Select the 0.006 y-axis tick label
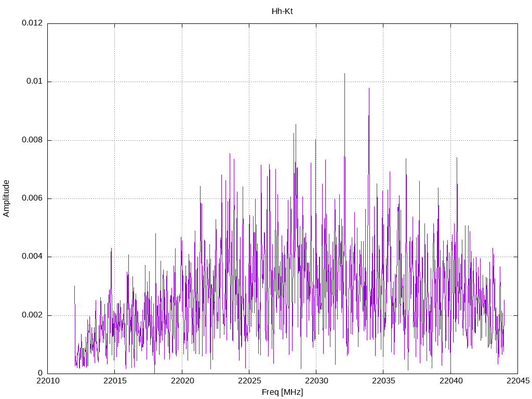 pyautogui.click(x=32, y=198)
